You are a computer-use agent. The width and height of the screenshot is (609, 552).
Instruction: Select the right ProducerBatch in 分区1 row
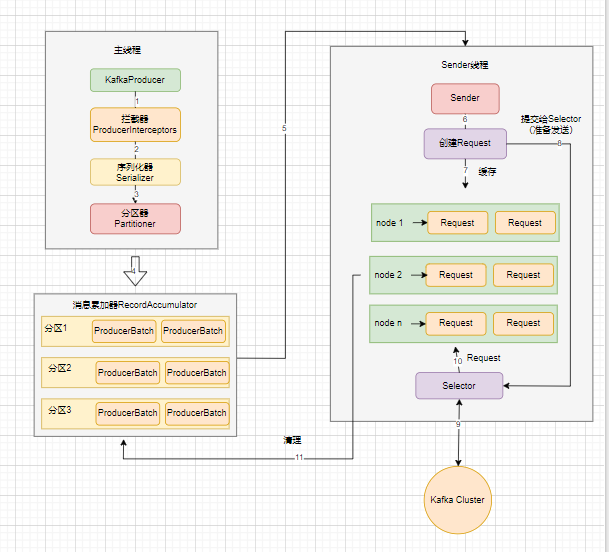pos(193,331)
